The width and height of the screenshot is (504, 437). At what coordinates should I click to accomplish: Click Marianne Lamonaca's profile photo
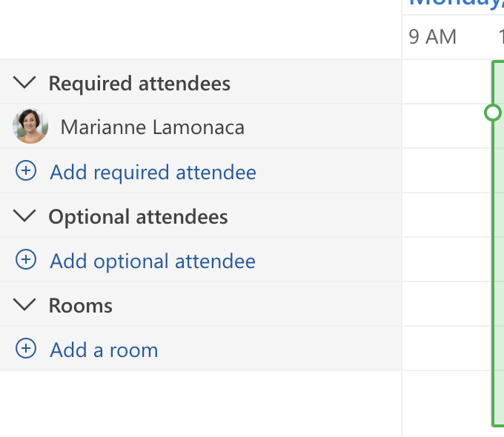tap(30, 127)
